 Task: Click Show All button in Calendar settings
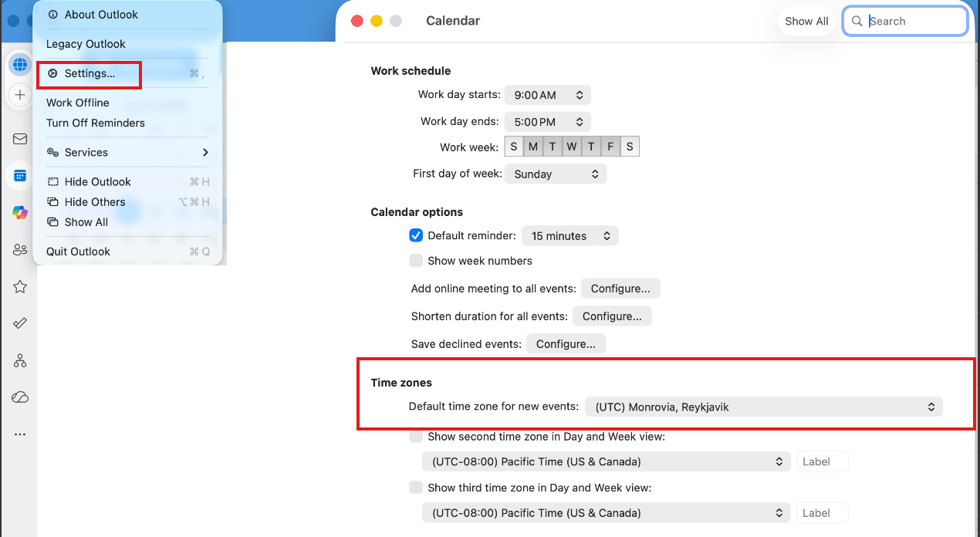pos(806,22)
